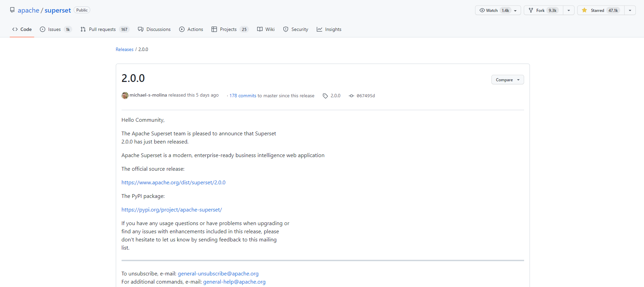Viewport: 644px width, 287px height.
Task: Switch to the Code tab
Action: coord(22,29)
